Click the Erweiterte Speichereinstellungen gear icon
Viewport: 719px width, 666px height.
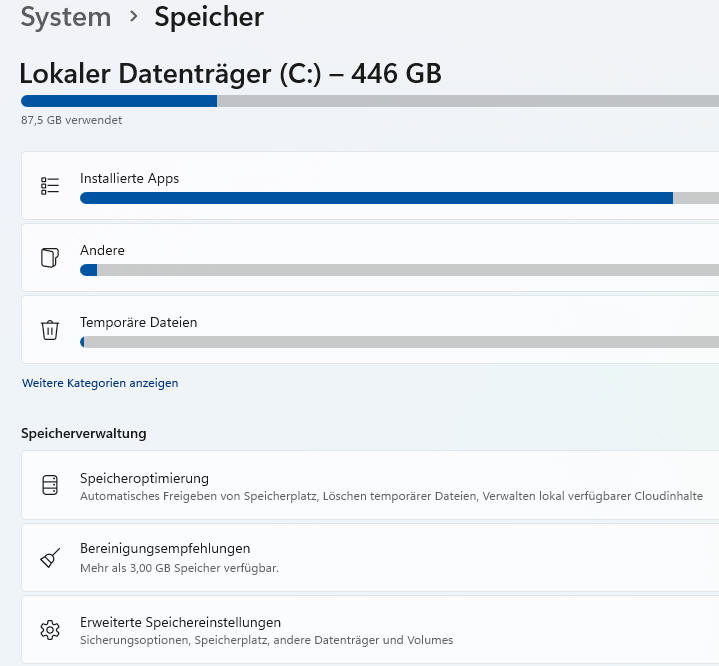pos(50,630)
